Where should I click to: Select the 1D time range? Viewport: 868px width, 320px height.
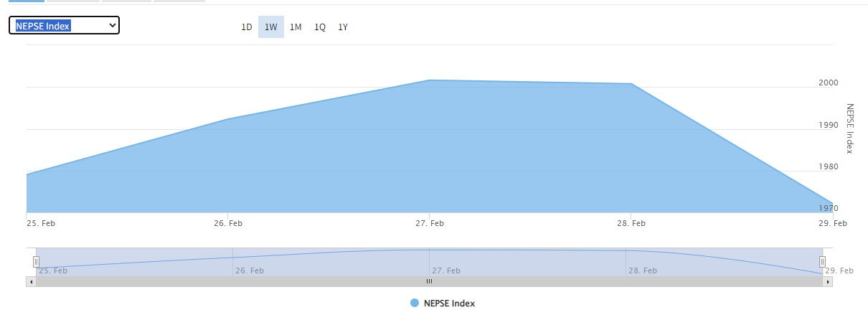click(246, 27)
